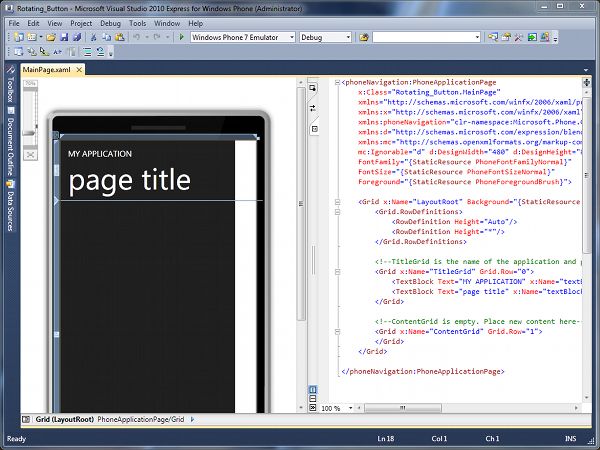Screen dimensions: 600x450
Task: Click the Uncomment selected lines icon
Action: [x=100, y=52]
